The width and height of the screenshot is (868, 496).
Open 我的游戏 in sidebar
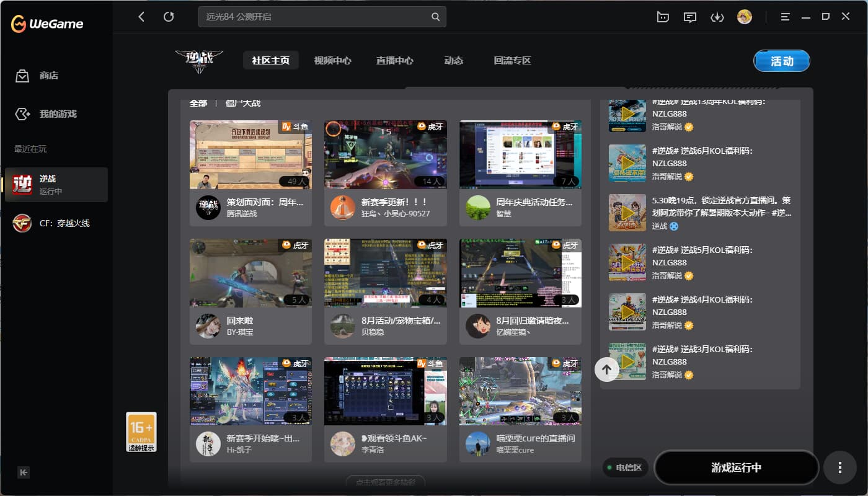tap(46, 114)
